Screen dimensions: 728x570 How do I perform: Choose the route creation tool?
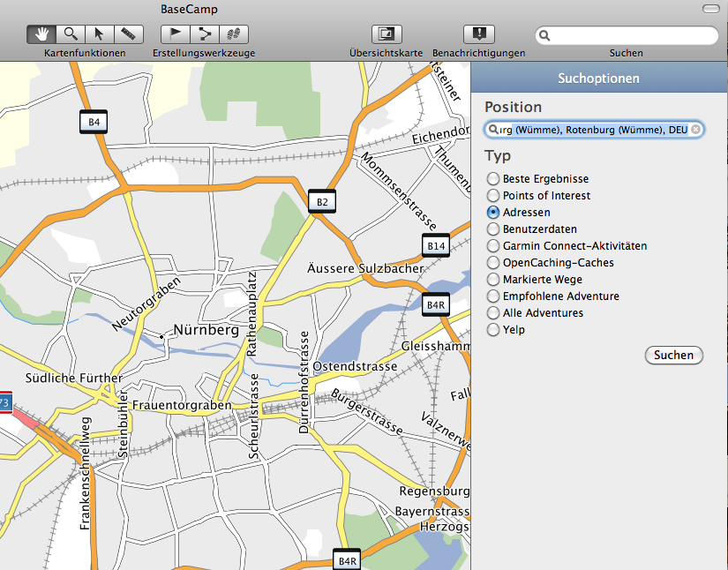205,34
